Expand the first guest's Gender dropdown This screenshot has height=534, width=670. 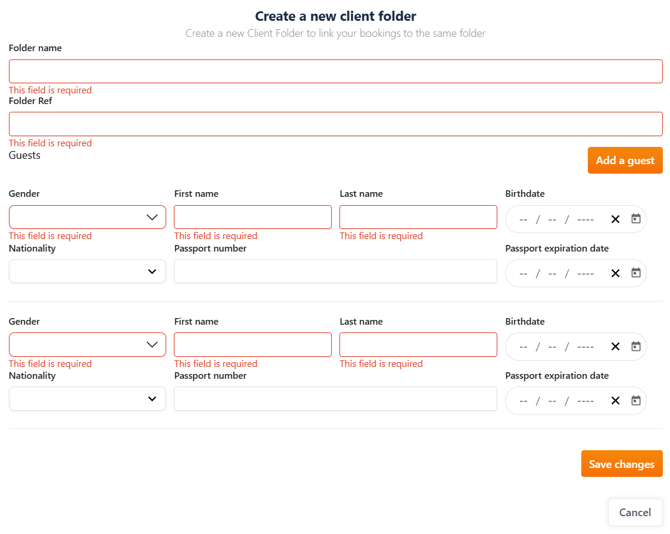[87, 217]
